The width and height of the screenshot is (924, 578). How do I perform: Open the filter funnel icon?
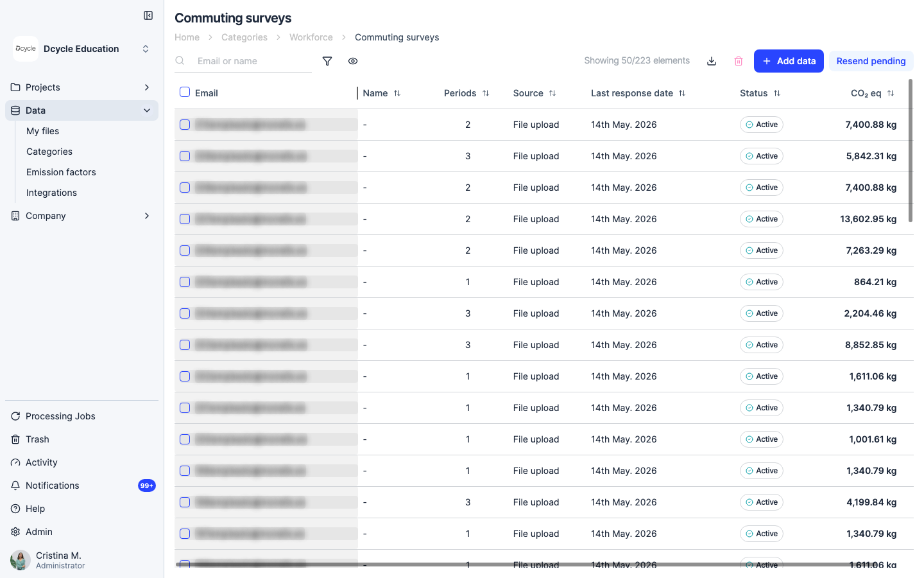click(x=327, y=61)
